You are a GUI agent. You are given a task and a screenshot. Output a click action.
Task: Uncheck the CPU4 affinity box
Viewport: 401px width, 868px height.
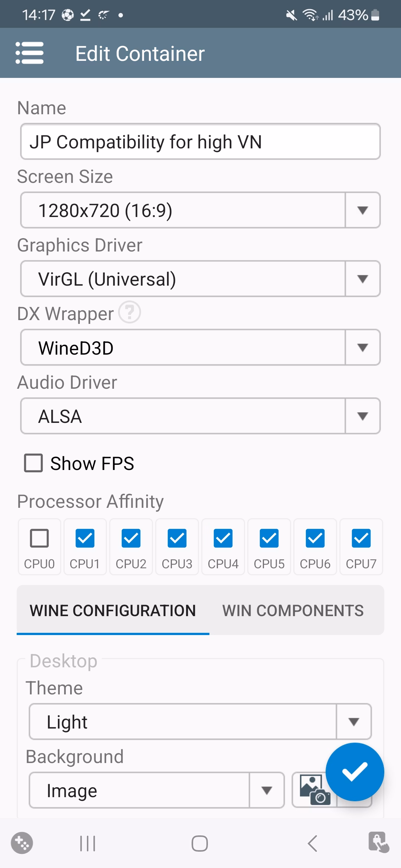tap(223, 538)
